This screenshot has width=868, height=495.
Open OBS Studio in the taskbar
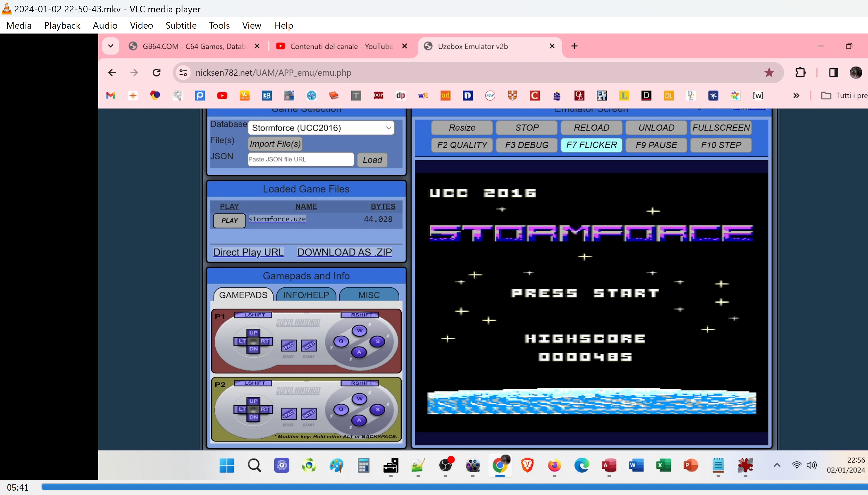coord(445,465)
